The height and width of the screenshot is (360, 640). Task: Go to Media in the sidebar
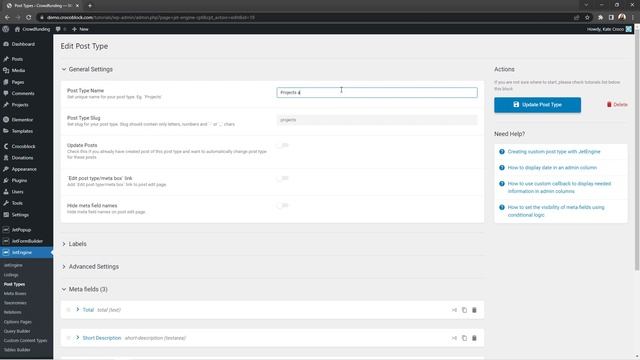[18, 71]
